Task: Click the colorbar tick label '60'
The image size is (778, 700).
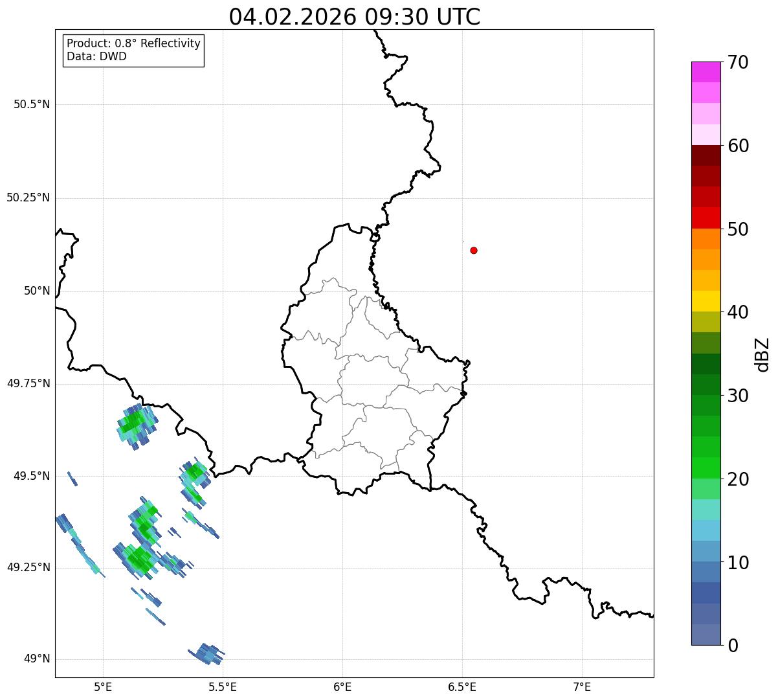Action: tap(738, 146)
